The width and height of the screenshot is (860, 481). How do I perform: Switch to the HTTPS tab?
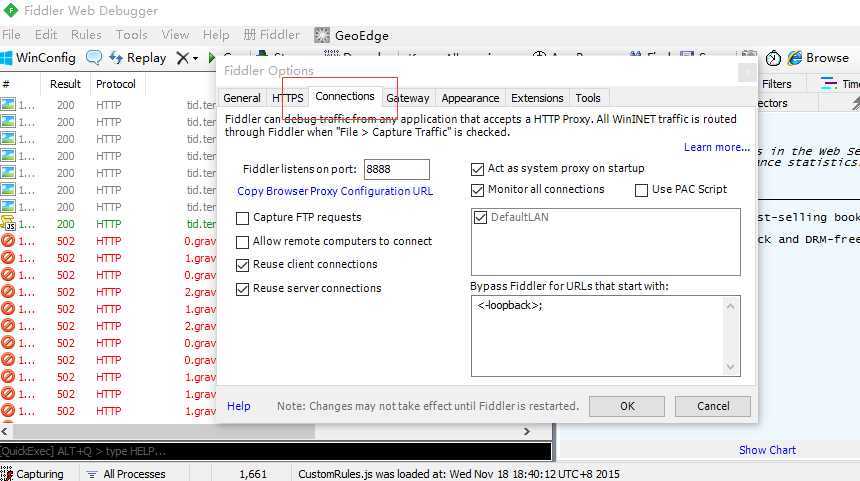pyautogui.click(x=287, y=98)
